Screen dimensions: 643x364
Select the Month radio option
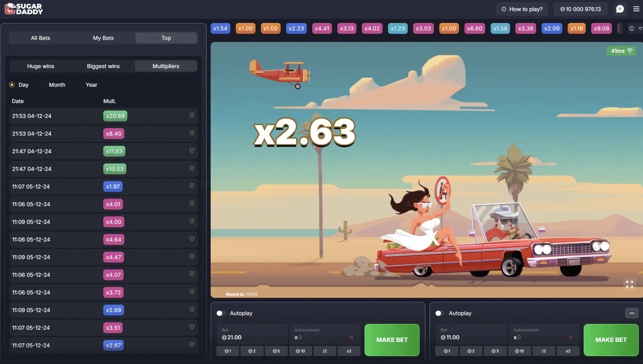coord(42,85)
